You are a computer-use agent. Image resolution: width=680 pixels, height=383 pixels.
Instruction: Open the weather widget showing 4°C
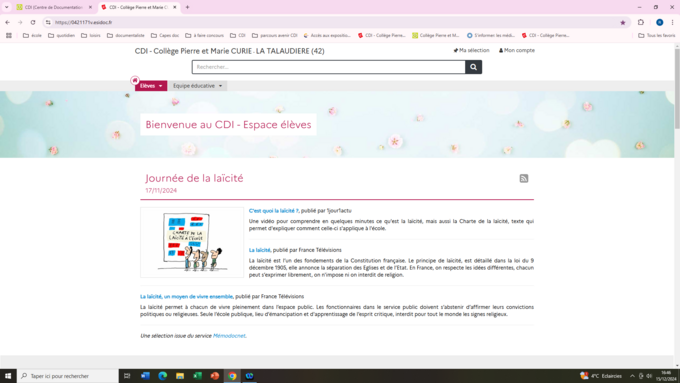click(601, 376)
